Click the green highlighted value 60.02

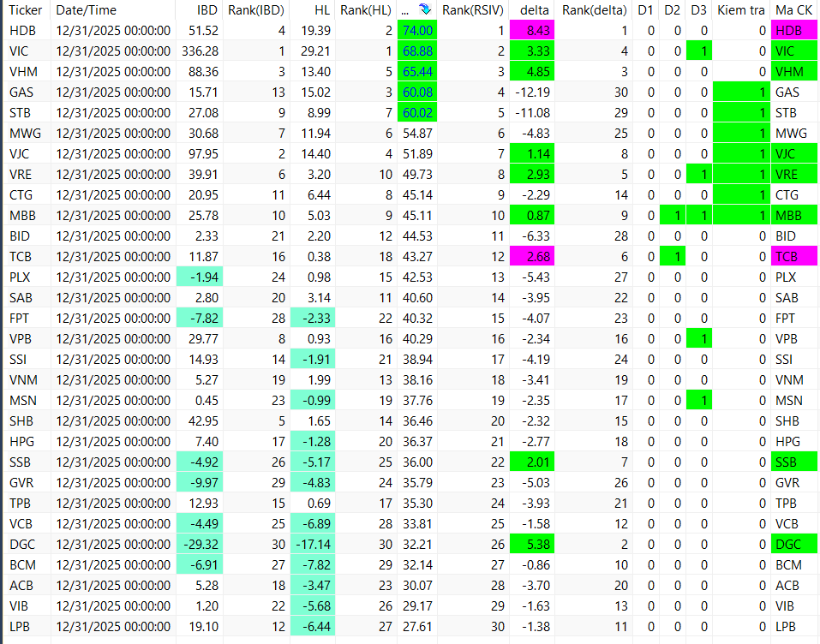pyautogui.click(x=417, y=113)
